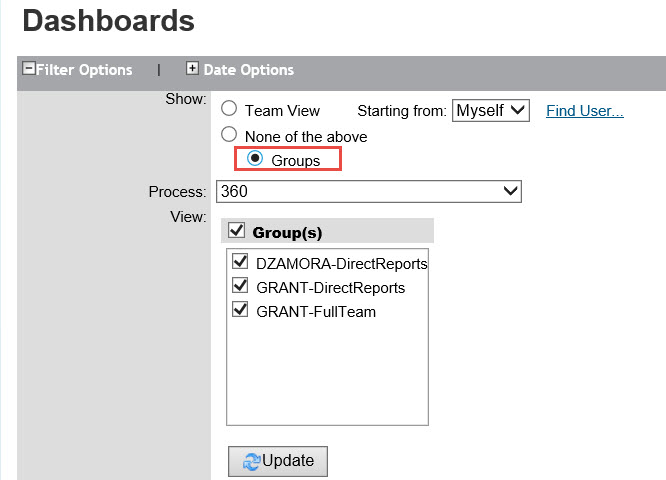Open the Starting from Myself dropdown
Screen dimensions: 666x480
[491, 110]
